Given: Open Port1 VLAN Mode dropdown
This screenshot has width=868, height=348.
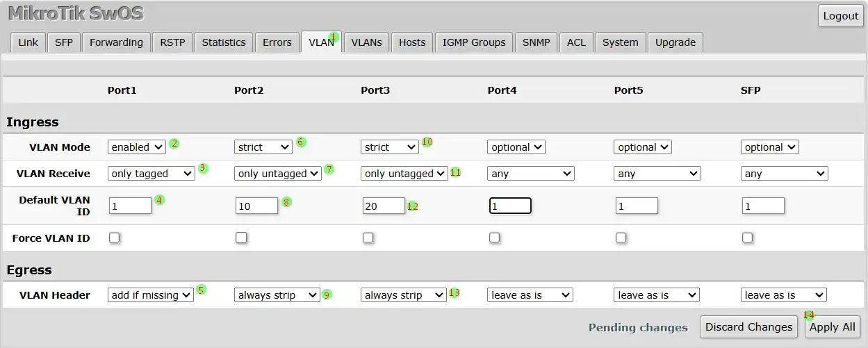Looking at the screenshot, I should coord(137,147).
